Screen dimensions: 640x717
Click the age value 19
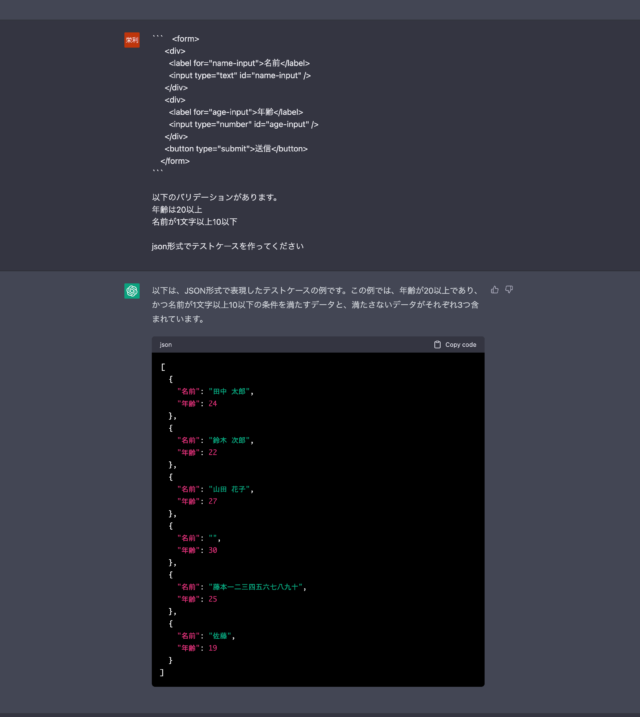pyautogui.click(x=213, y=648)
